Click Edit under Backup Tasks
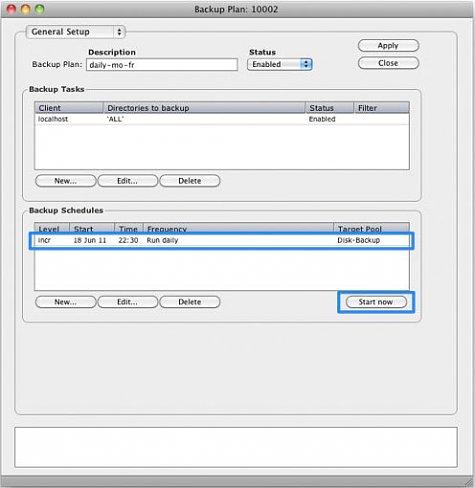 click(128, 181)
